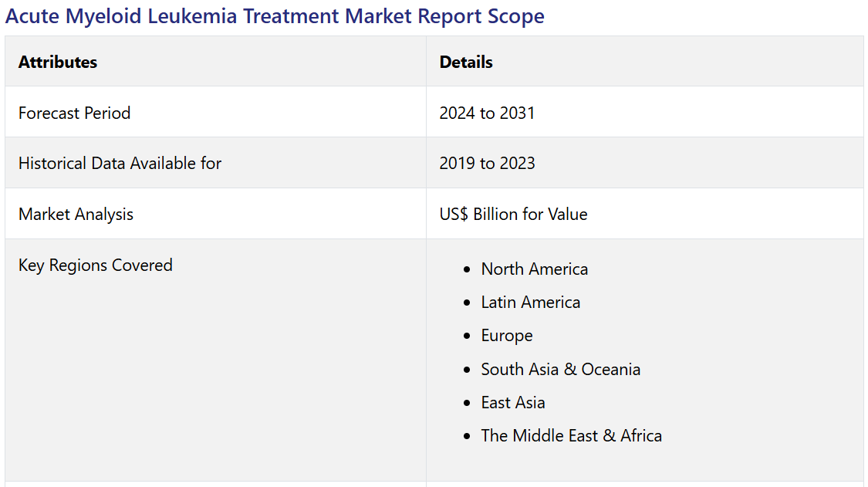Click the '2024 to 2031' value

click(487, 113)
